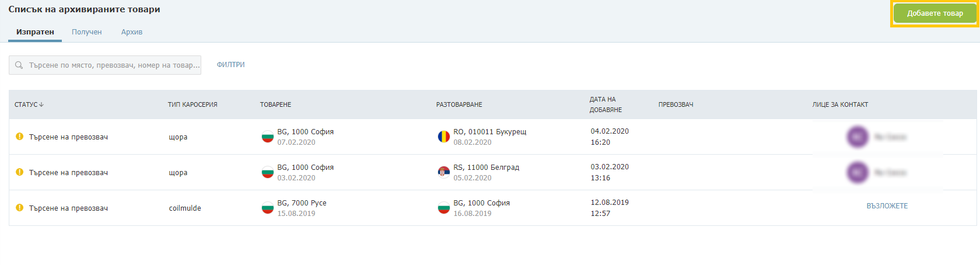
Task: Open the ФИЛТРИ filters link
Action: pyautogui.click(x=231, y=65)
